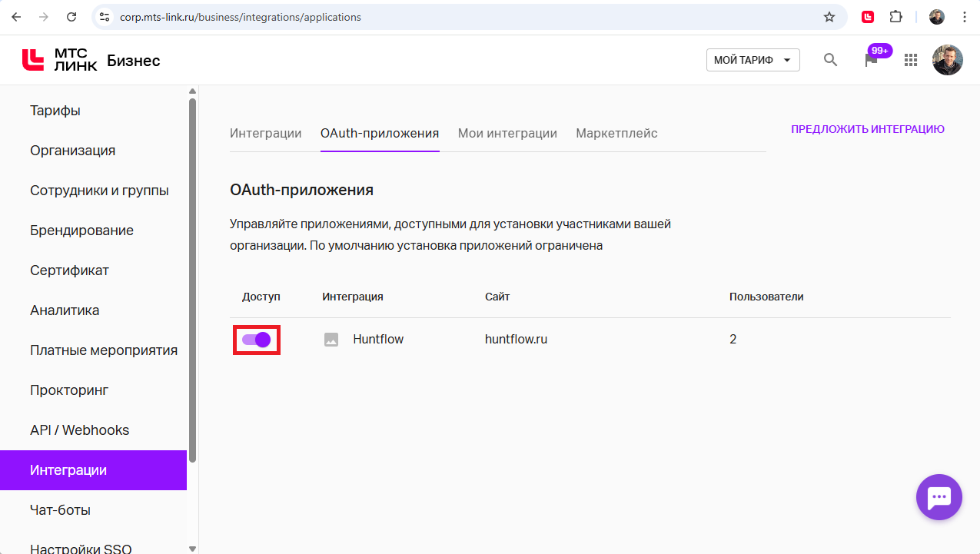The width and height of the screenshot is (980, 554).
Task: Open the search magnifier icon
Action: [830, 60]
